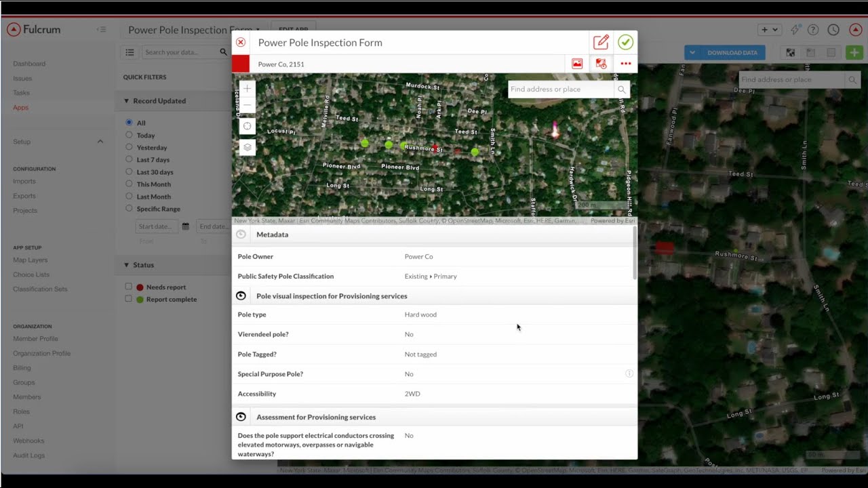Viewport: 868px width, 488px height.
Task: Collapse the sidebar with the toggle icon
Action: coord(101,29)
